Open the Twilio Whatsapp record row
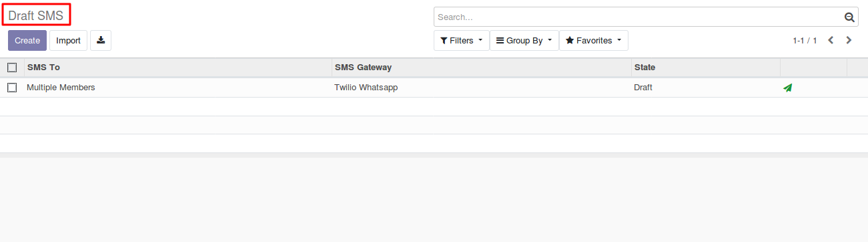The height and width of the screenshot is (242, 868). coord(434,88)
